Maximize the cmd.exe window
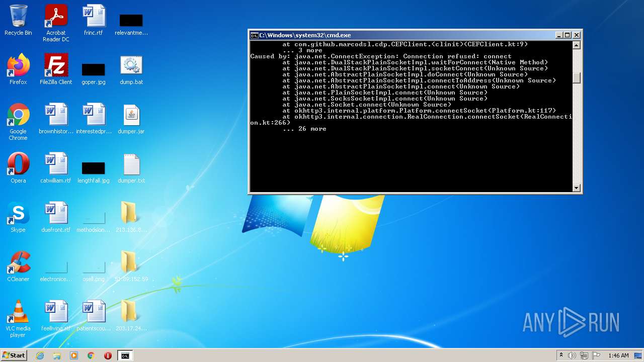Image resolution: width=644 pixels, height=362 pixels. coord(568,35)
